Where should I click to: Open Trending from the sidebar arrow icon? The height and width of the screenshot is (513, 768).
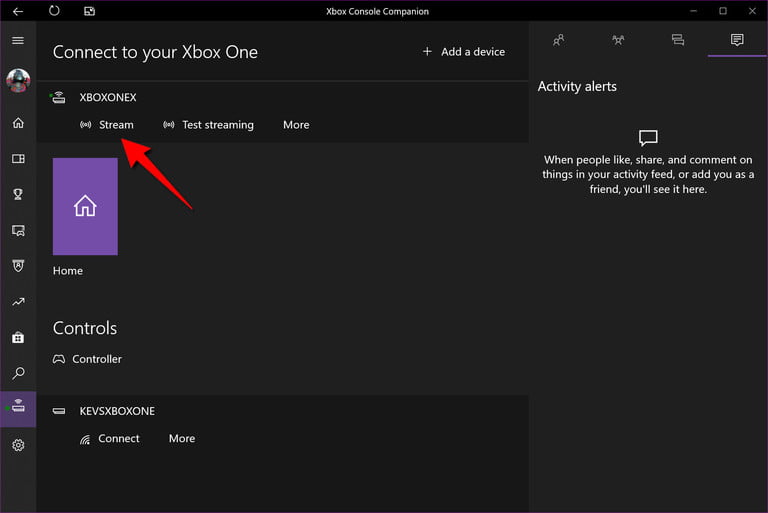[x=18, y=302]
